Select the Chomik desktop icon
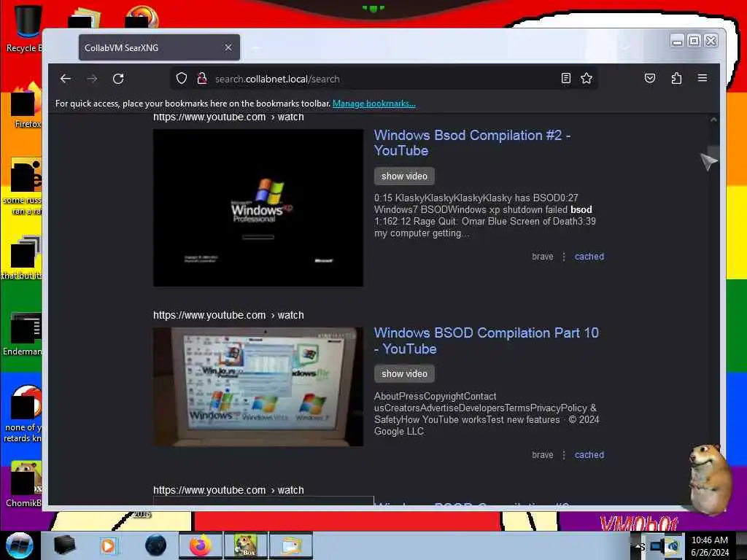The width and height of the screenshot is (747, 560). [24, 484]
